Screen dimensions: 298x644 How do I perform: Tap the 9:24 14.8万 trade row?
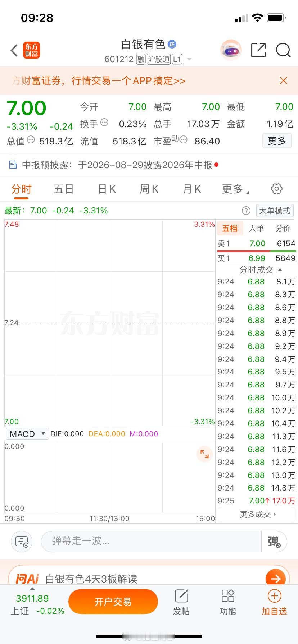point(256,488)
